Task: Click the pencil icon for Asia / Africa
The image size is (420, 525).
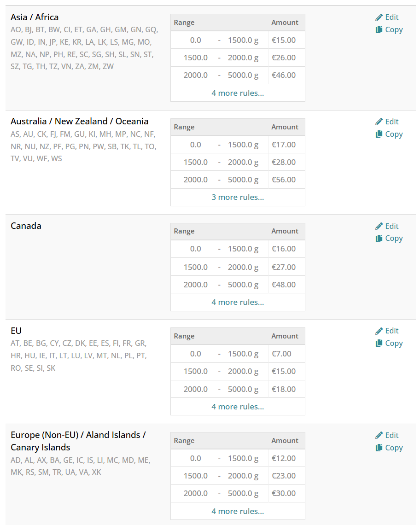Action: tap(379, 17)
